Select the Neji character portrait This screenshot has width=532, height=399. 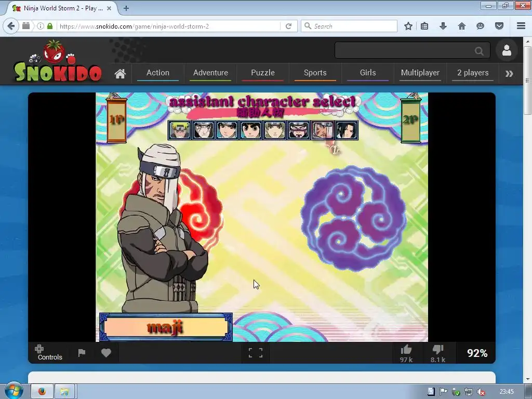tap(204, 130)
